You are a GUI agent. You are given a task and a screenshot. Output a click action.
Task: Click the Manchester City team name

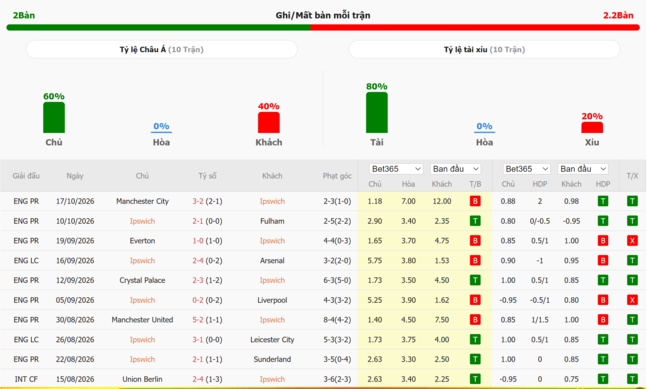(142, 201)
